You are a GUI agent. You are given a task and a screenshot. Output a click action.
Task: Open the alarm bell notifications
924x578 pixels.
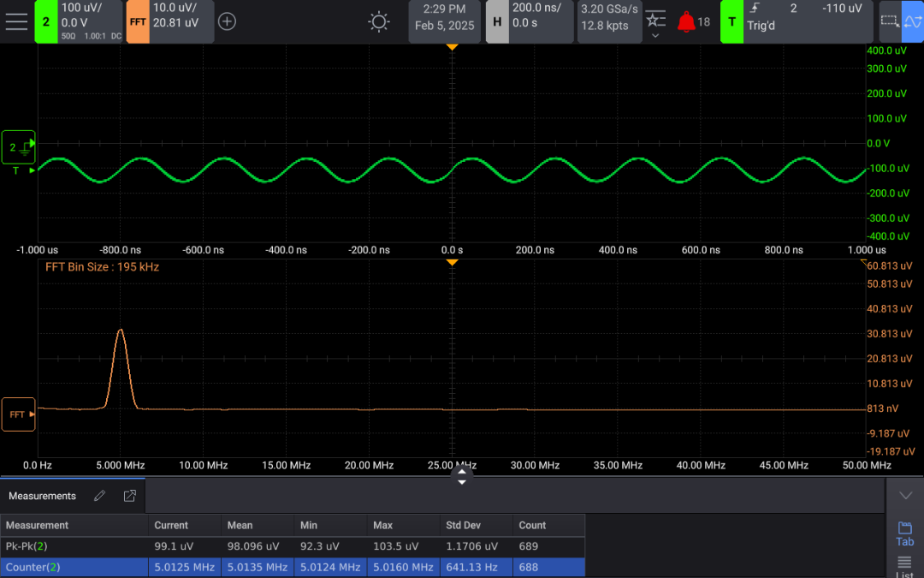(x=686, y=21)
